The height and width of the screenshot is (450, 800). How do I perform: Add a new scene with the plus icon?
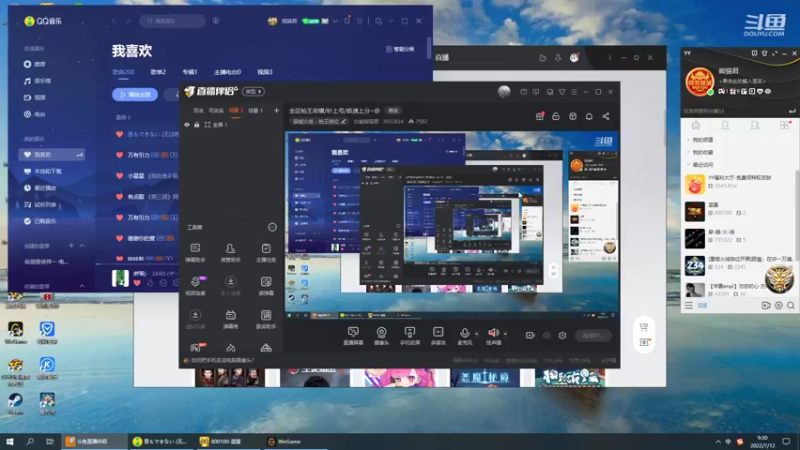pos(276,110)
